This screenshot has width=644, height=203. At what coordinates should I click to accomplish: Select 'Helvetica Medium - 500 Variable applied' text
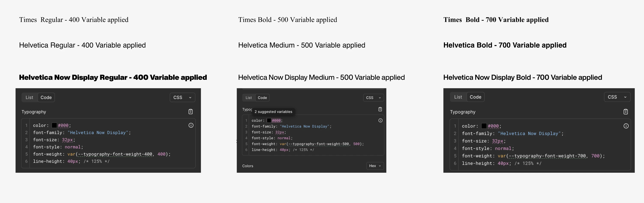tap(302, 45)
